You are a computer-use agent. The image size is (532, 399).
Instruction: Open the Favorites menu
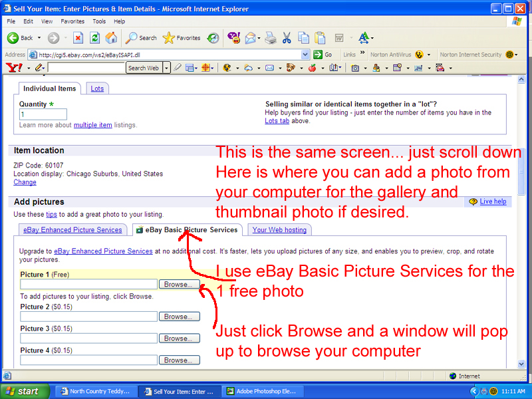(72, 21)
